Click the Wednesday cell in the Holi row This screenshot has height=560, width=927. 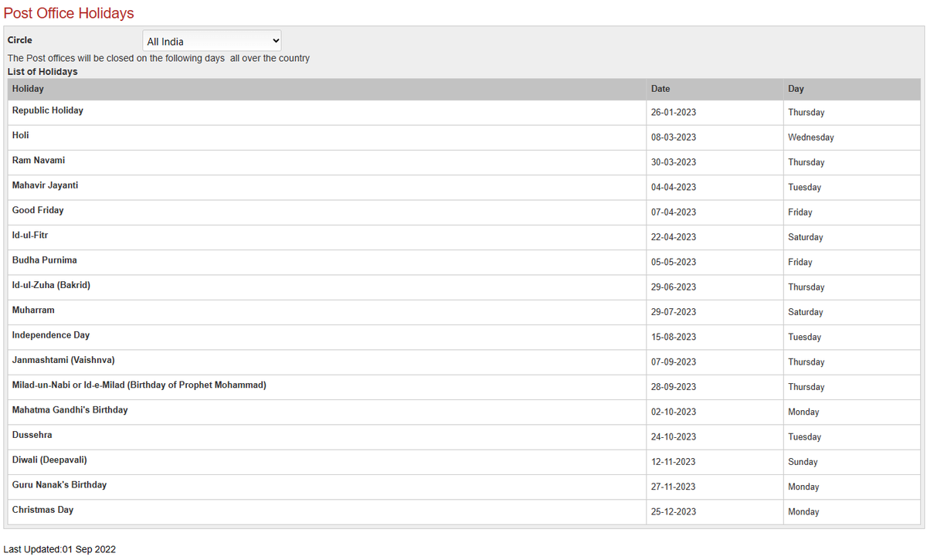coord(811,137)
